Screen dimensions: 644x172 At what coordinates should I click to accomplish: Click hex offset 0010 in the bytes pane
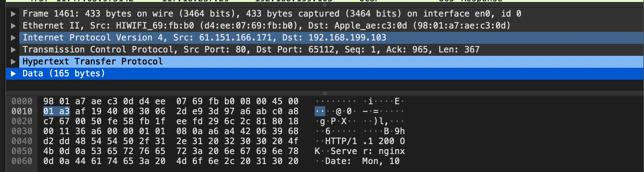click(22, 111)
